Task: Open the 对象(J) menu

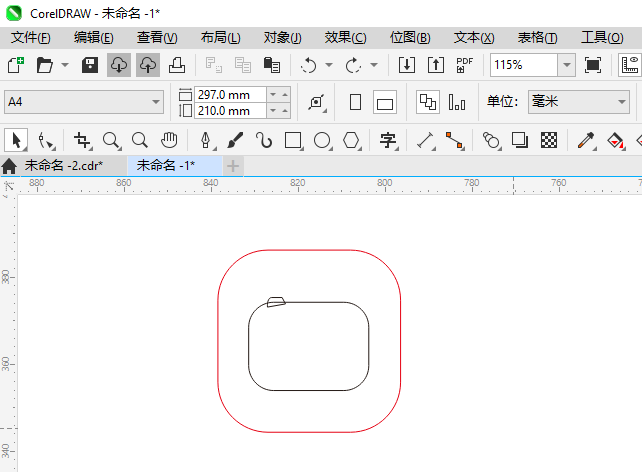Action: pos(283,38)
